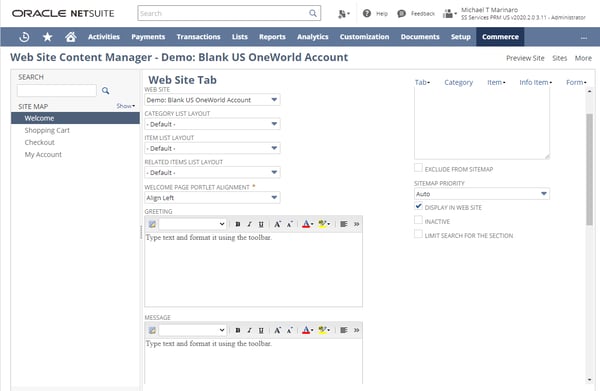The width and height of the screenshot is (600, 391).
Task: Open the Customization menu
Action: coord(364,37)
